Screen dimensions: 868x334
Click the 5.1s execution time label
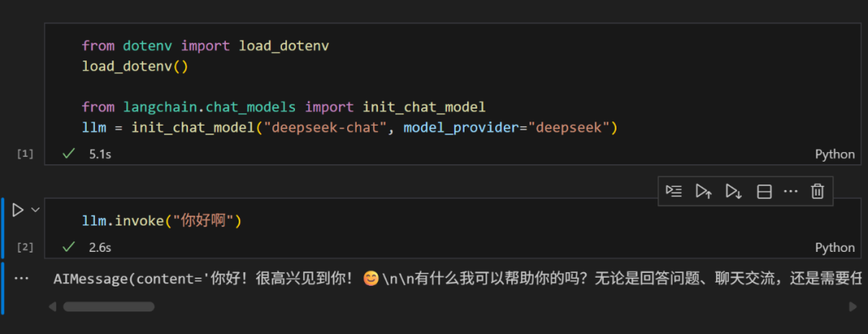100,154
